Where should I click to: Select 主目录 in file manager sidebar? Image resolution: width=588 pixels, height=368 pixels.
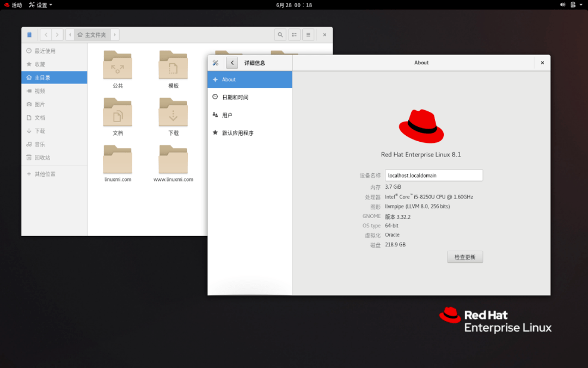pyautogui.click(x=54, y=78)
